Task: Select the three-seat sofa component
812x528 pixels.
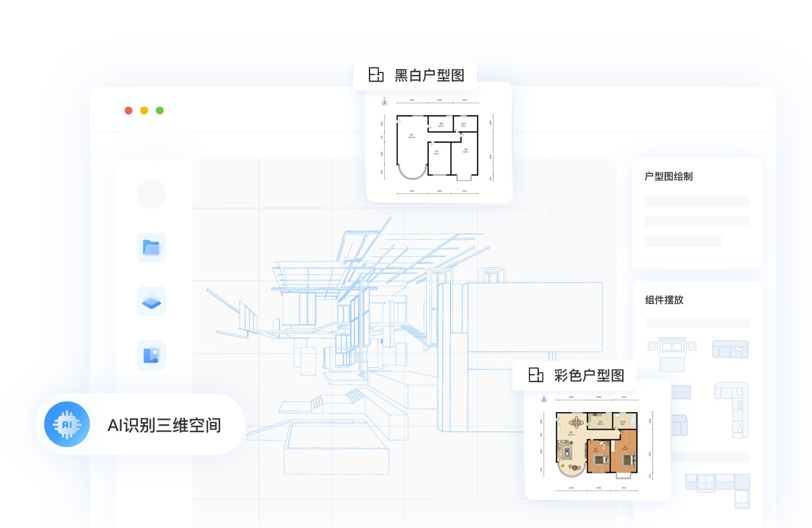Action: (x=731, y=349)
